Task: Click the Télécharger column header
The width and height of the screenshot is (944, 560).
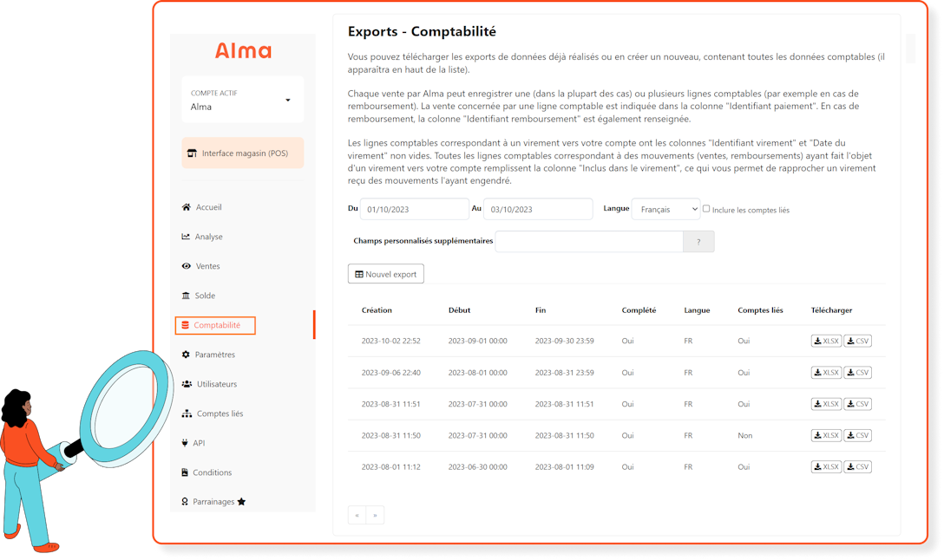Action: coord(831,309)
